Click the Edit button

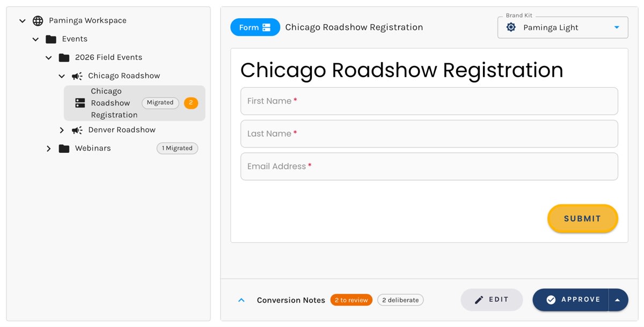point(492,300)
